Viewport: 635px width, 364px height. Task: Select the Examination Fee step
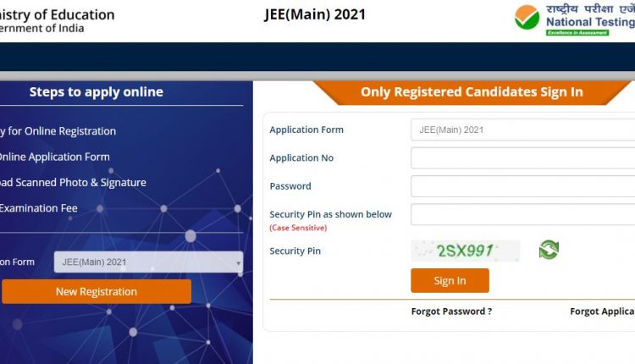point(38,208)
